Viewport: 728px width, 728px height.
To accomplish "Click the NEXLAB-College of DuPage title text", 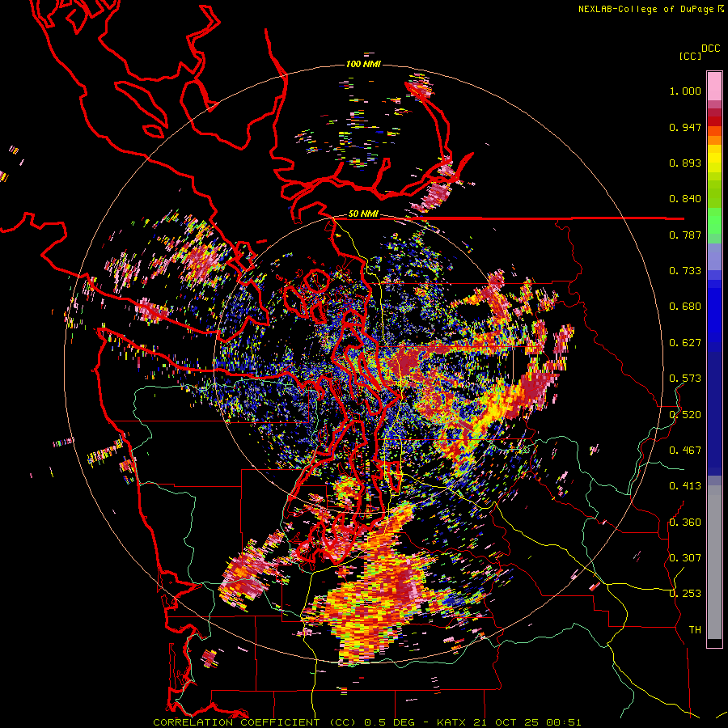I will (x=650, y=9).
